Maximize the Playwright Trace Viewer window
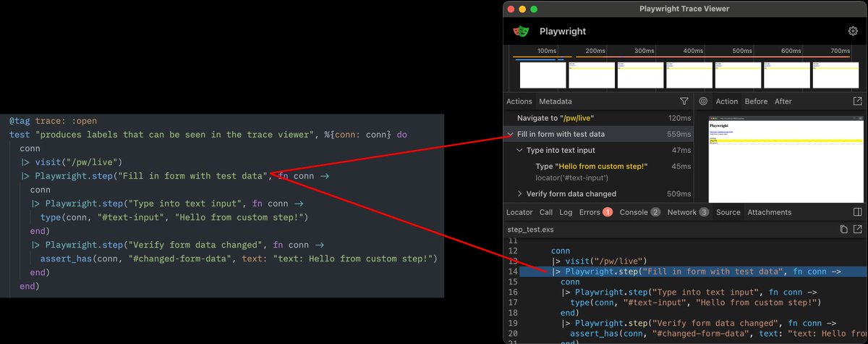This screenshot has height=344, width=868. 534,9
